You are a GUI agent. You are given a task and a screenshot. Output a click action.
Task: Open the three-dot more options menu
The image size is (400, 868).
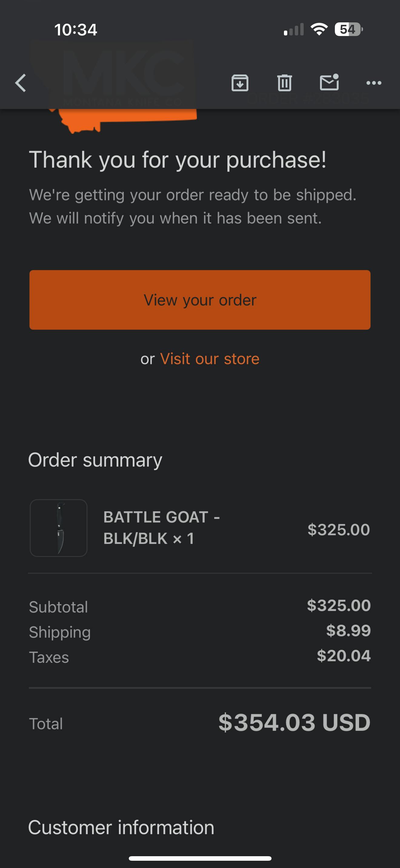tap(374, 83)
